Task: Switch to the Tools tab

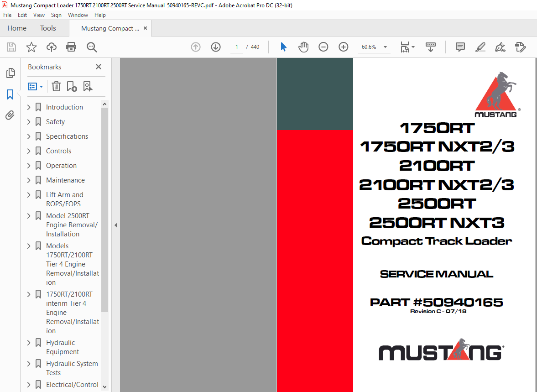Action: [x=48, y=28]
